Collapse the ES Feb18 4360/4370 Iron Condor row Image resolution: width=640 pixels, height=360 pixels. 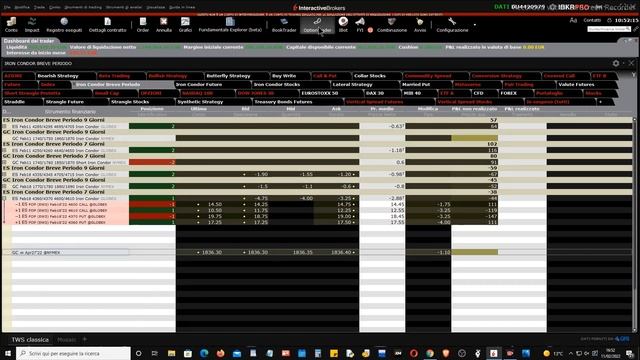click(x=4, y=198)
